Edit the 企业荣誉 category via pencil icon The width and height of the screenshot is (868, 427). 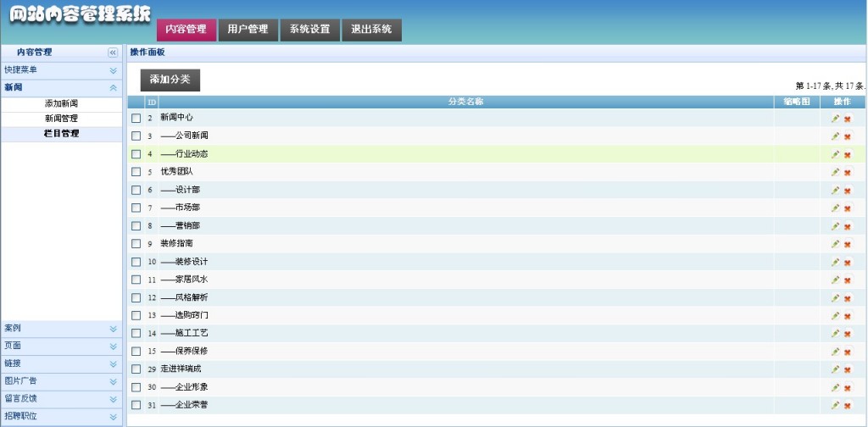pos(835,406)
